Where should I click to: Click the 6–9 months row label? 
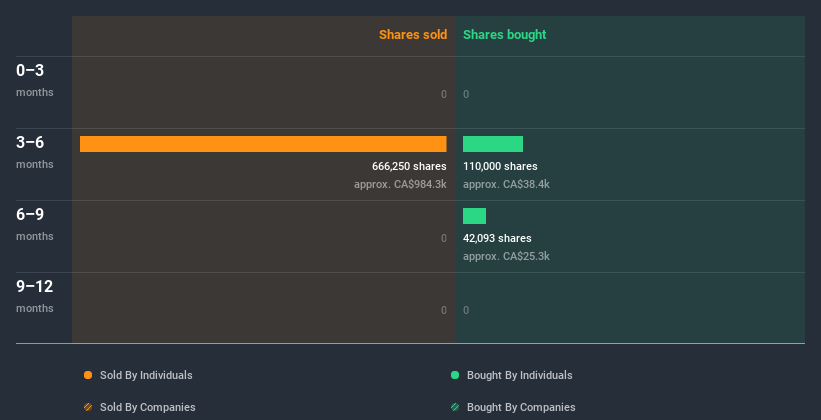[35, 224]
